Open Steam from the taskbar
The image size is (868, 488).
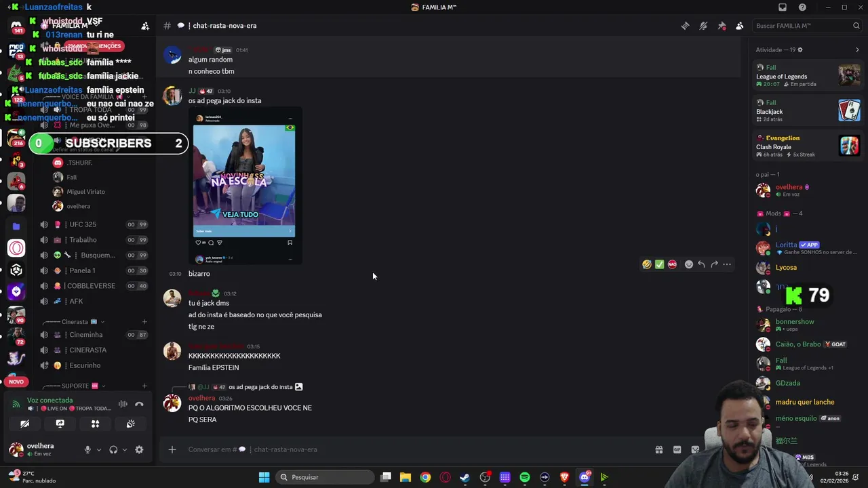click(x=465, y=477)
